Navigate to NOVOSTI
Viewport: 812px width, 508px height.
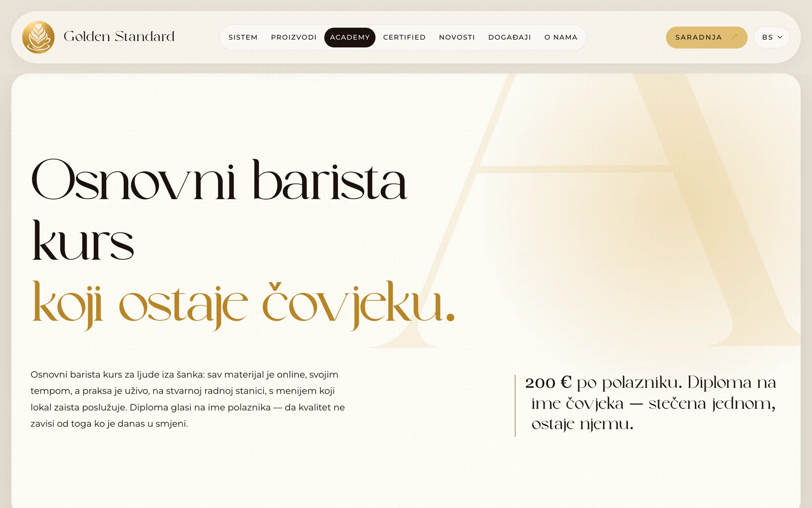457,37
